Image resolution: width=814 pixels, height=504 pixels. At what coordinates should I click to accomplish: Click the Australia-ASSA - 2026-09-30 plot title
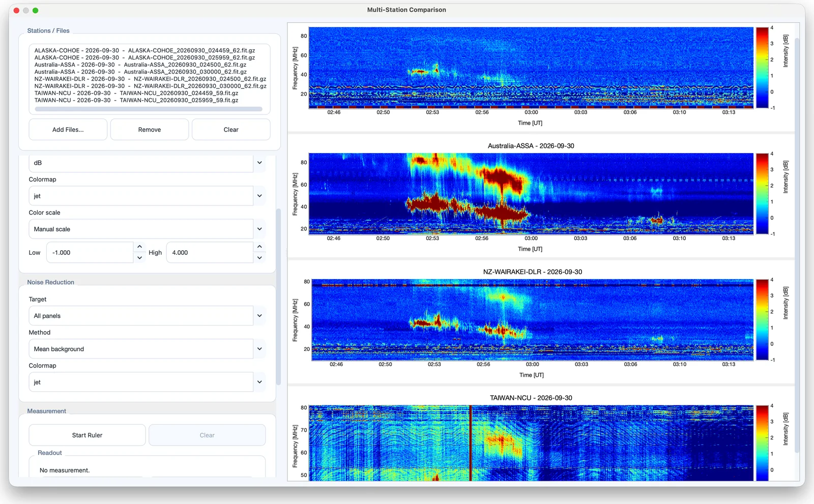click(531, 146)
